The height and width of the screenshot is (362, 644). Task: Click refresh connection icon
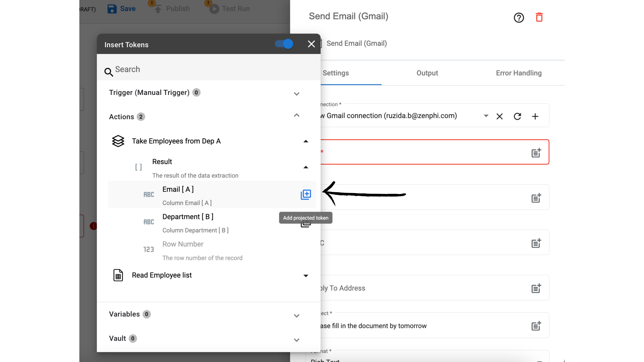517,116
